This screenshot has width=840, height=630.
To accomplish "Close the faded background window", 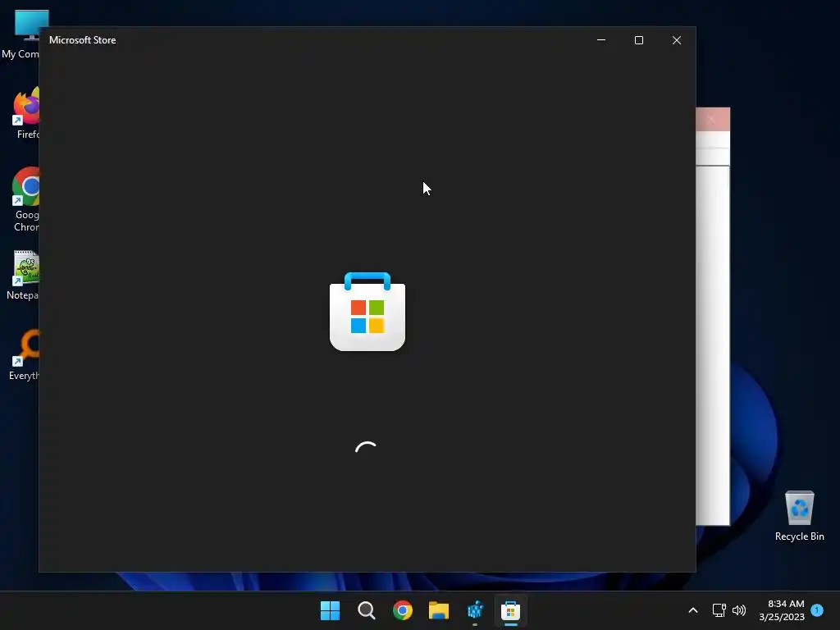I will [x=712, y=119].
